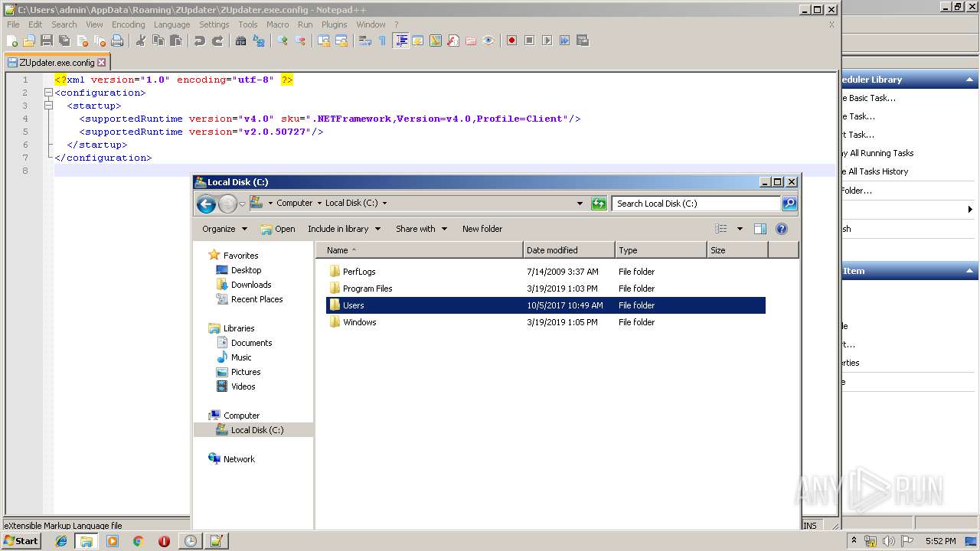Viewport: 980px width, 551px height.
Task: Select the Windows folder
Action: click(360, 322)
